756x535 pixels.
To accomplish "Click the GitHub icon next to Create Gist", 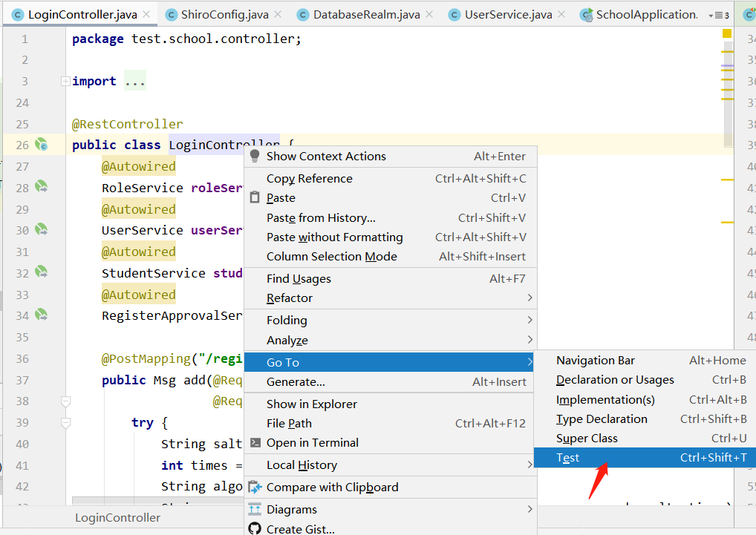I will (255, 529).
